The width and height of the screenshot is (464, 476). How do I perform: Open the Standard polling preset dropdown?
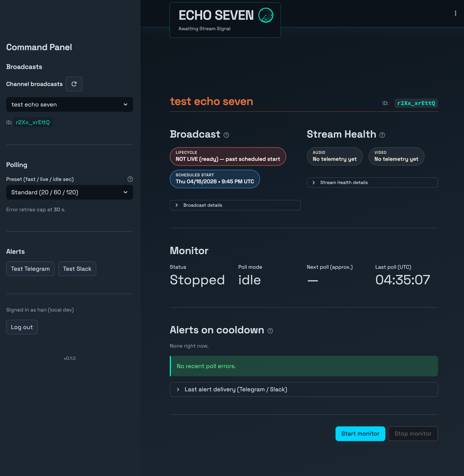pos(70,192)
